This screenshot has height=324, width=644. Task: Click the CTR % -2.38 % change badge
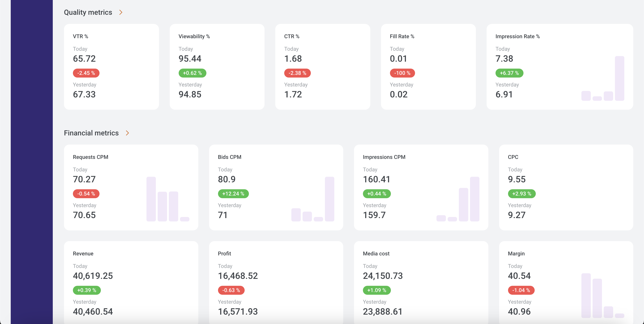pyautogui.click(x=297, y=73)
